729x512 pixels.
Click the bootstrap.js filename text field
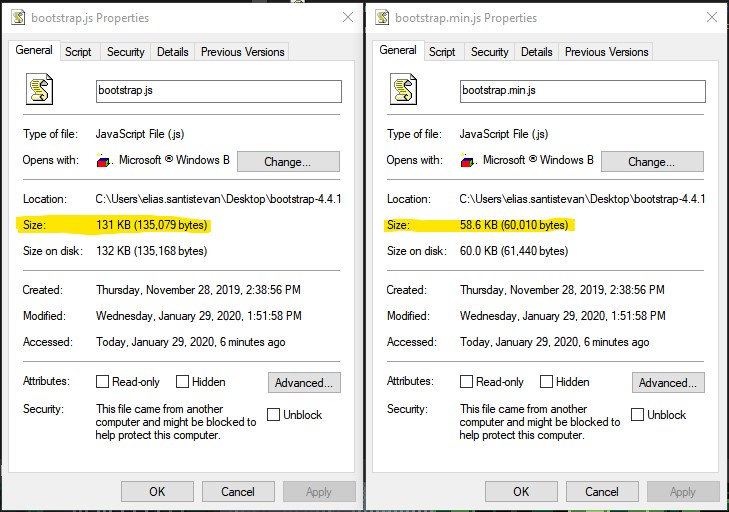pos(218,91)
